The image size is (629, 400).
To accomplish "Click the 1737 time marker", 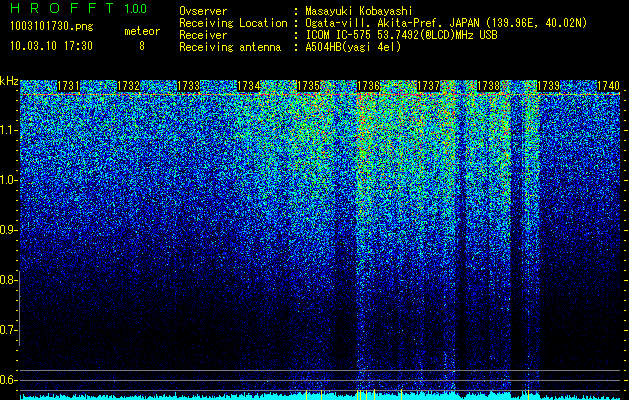I will click(428, 86).
